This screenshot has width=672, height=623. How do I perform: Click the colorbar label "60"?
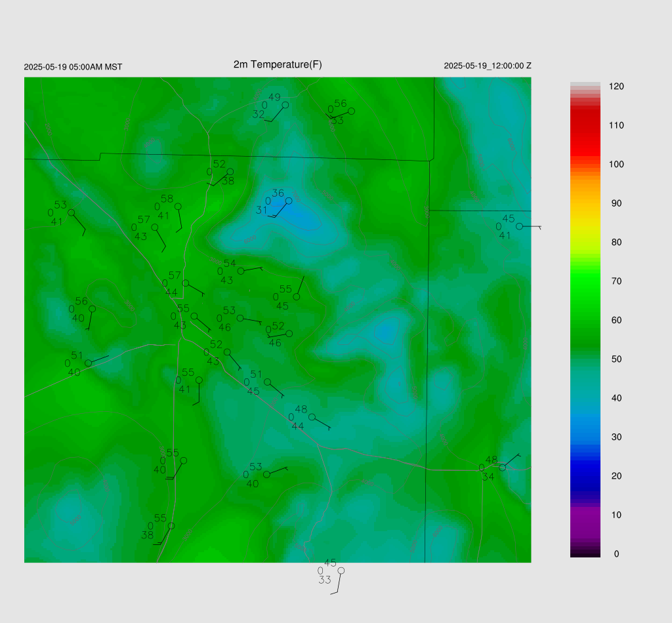click(x=616, y=320)
